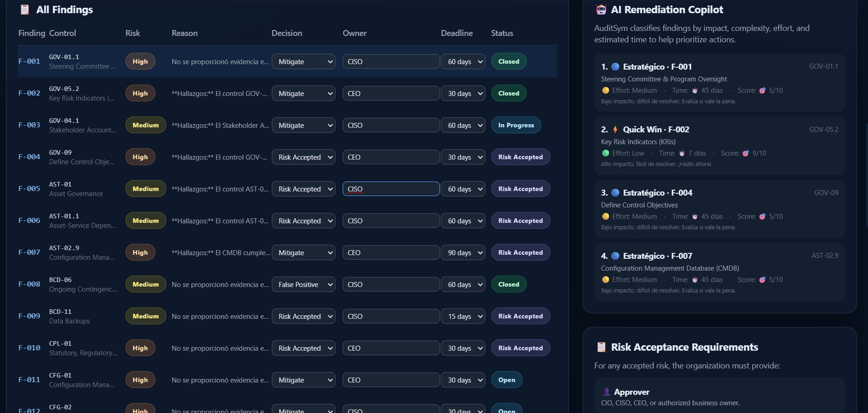Click the Risk column header

[x=133, y=33]
